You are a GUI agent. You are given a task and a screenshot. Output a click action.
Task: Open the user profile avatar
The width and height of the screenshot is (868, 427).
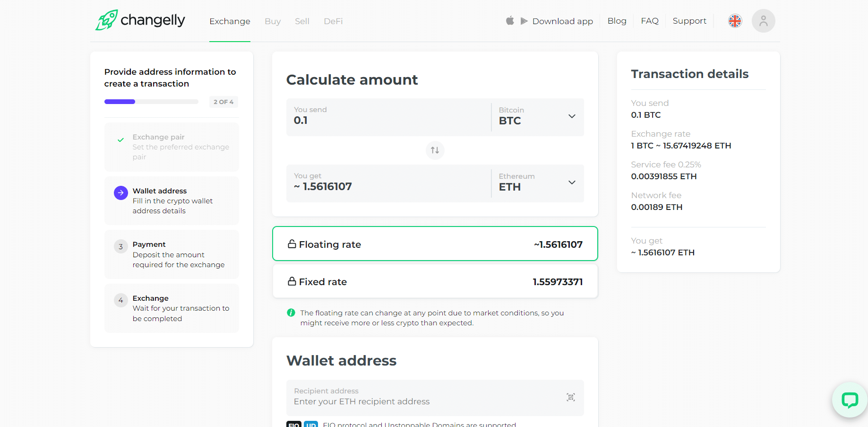click(x=763, y=21)
